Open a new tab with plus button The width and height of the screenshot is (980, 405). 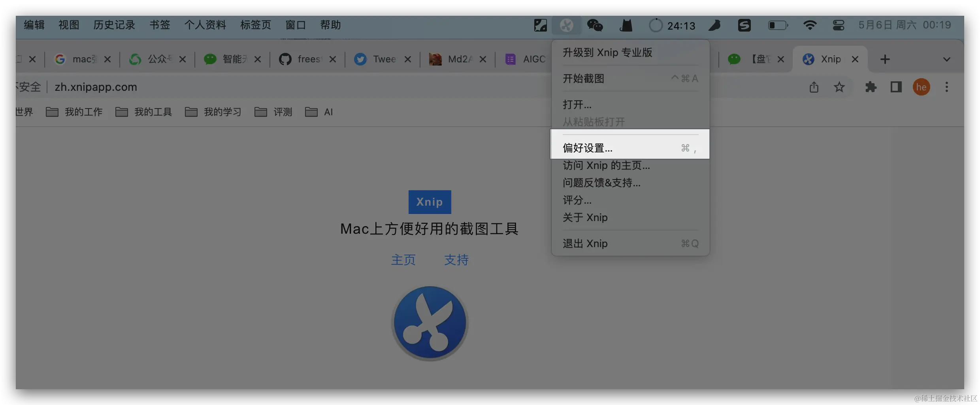[885, 59]
